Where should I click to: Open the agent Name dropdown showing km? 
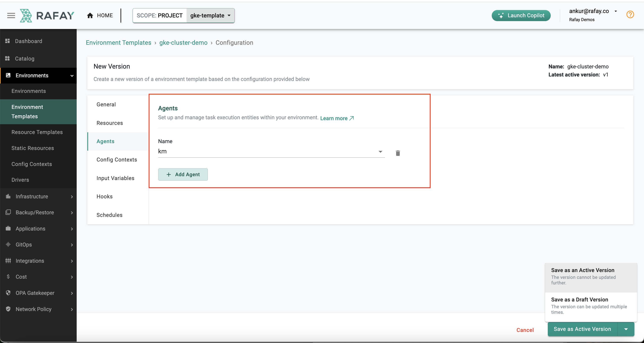click(x=271, y=151)
